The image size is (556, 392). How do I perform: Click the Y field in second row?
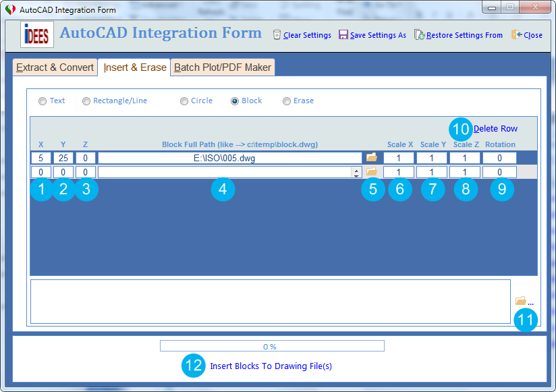63,172
